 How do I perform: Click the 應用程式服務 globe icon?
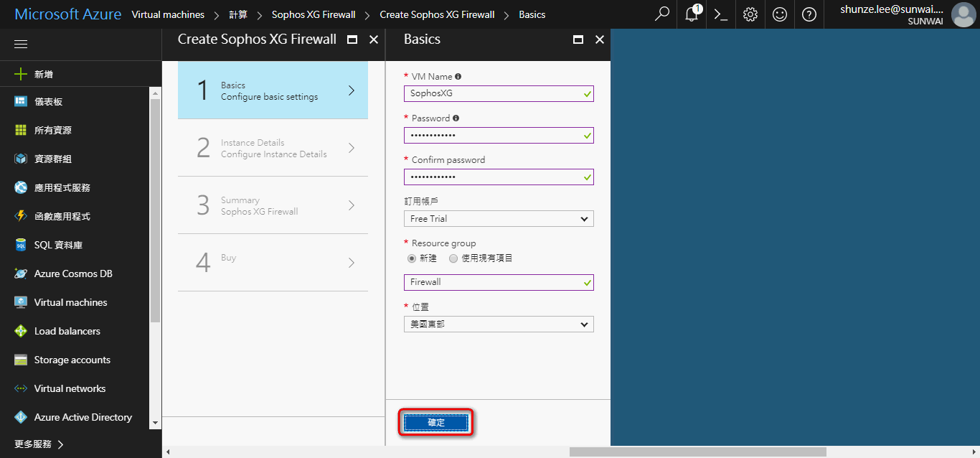tap(21, 187)
